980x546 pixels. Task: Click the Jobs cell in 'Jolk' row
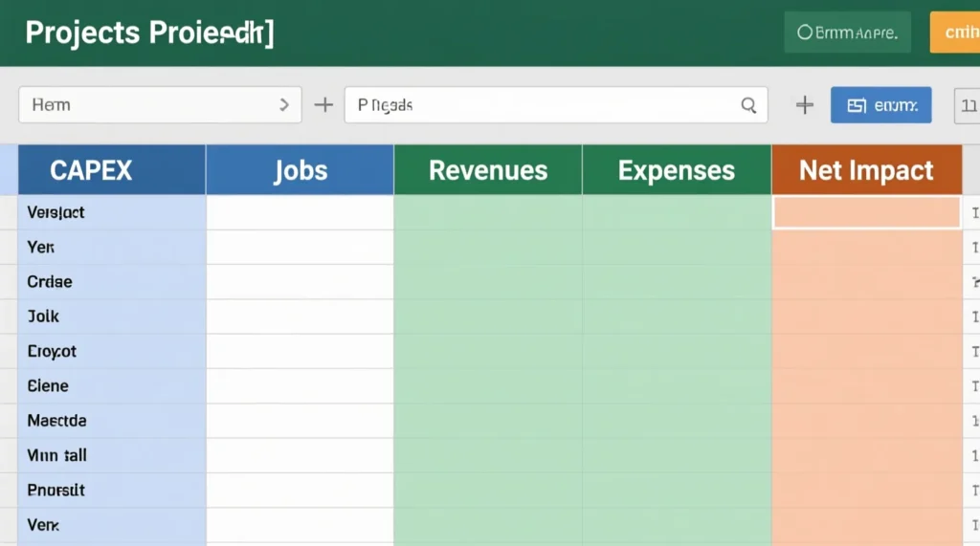pos(300,317)
